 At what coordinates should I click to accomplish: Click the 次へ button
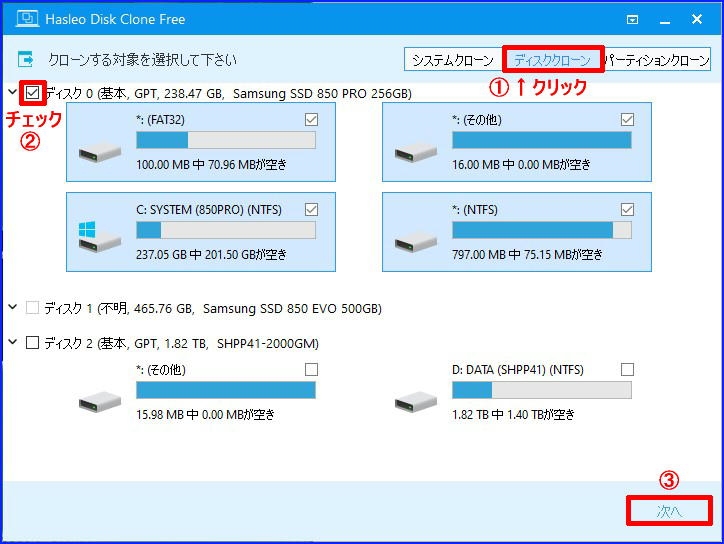click(x=669, y=511)
